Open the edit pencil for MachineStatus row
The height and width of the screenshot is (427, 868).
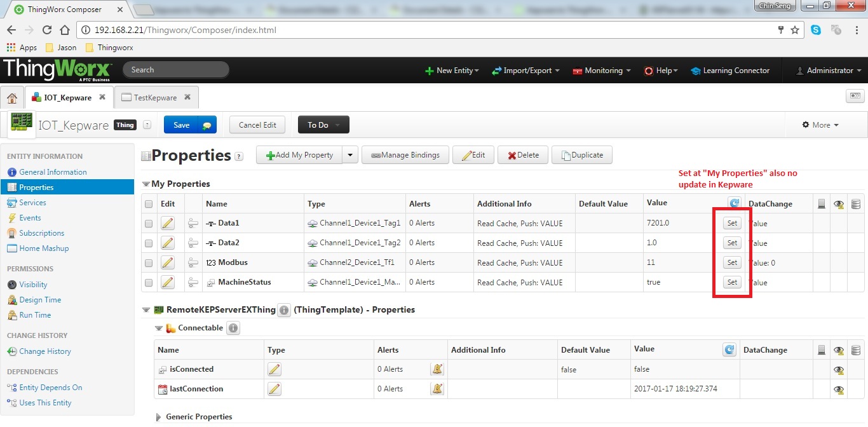point(167,282)
